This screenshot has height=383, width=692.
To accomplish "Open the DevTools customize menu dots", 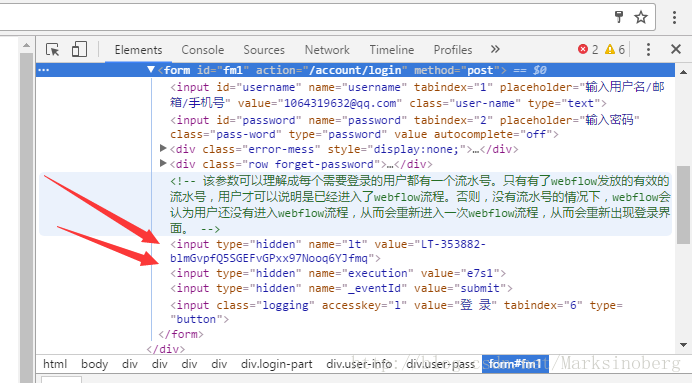I will tap(648, 49).
